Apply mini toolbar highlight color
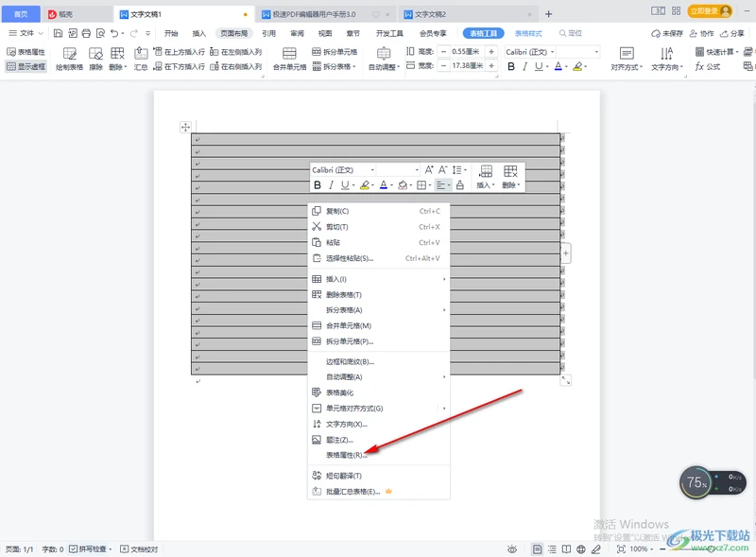 pos(365,184)
